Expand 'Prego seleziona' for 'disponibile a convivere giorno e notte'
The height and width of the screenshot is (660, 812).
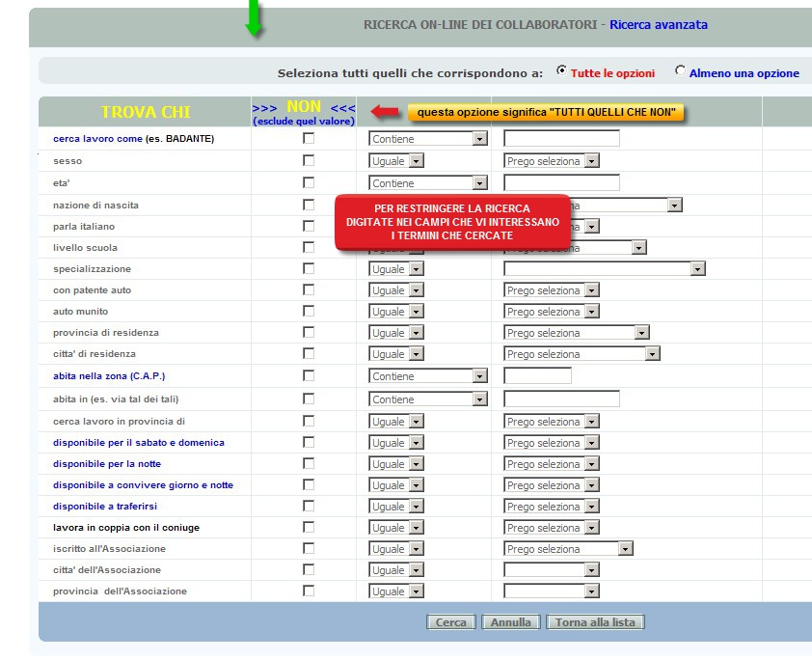click(552, 485)
